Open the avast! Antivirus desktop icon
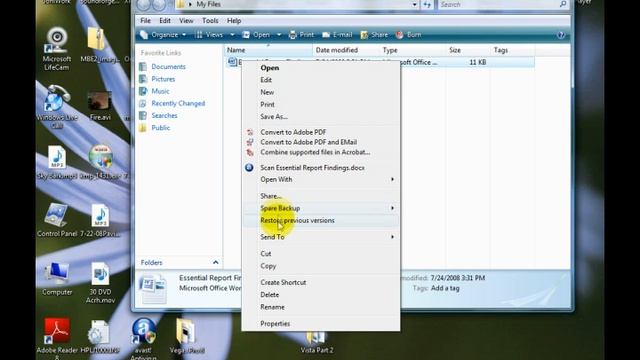 [x=143, y=338]
